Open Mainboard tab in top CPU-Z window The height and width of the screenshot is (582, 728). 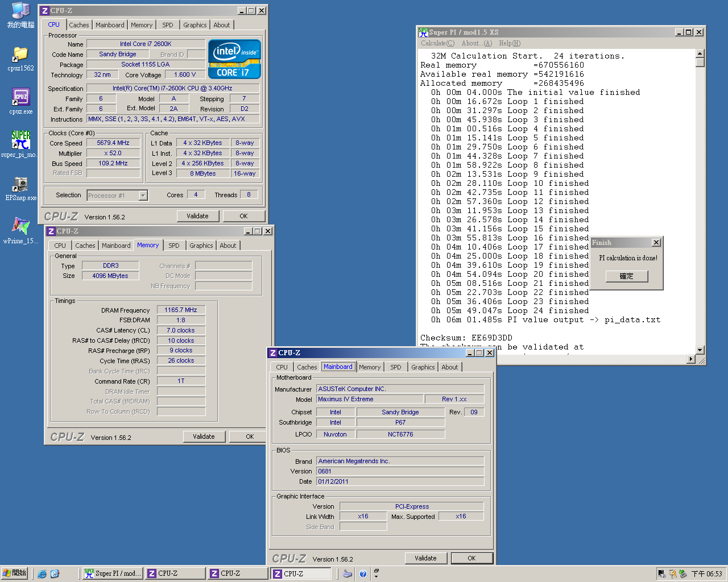coord(110,25)
